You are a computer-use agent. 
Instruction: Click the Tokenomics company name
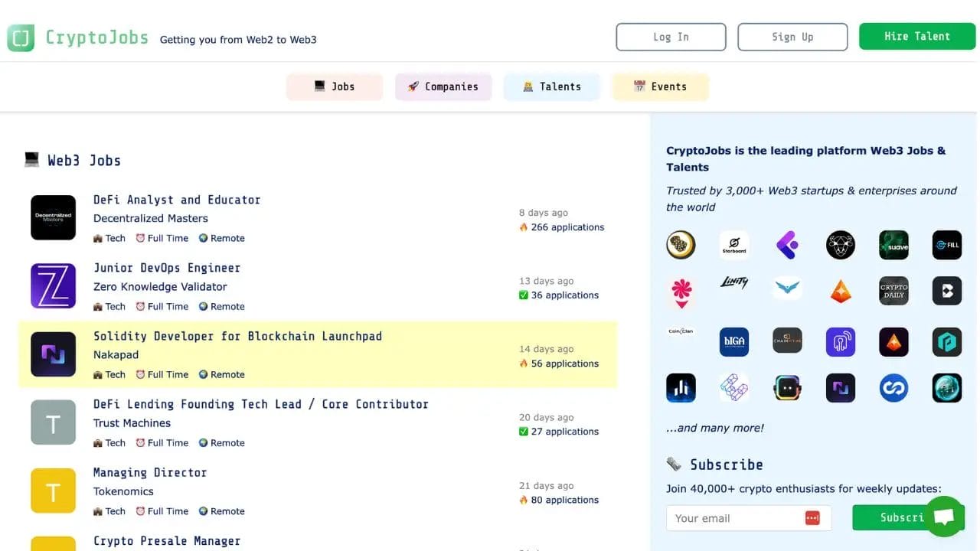click(x=123, y=491)
